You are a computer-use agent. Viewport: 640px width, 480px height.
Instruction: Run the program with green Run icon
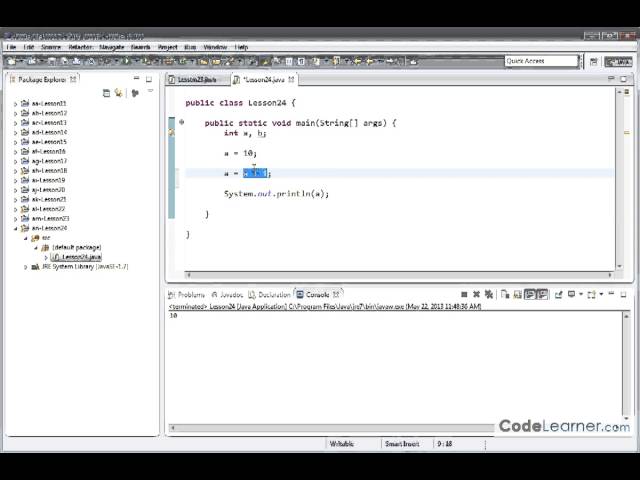pos(126,61)
